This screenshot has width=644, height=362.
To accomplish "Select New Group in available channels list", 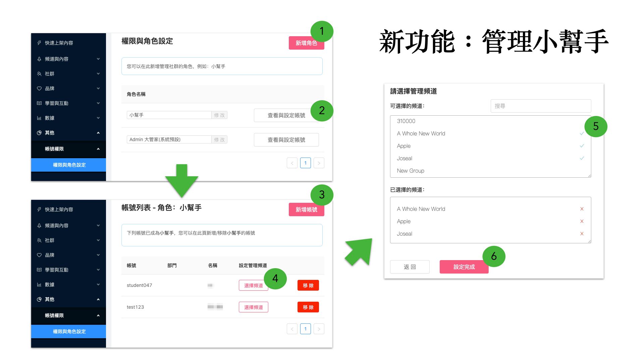I will [x=411, y=171].
